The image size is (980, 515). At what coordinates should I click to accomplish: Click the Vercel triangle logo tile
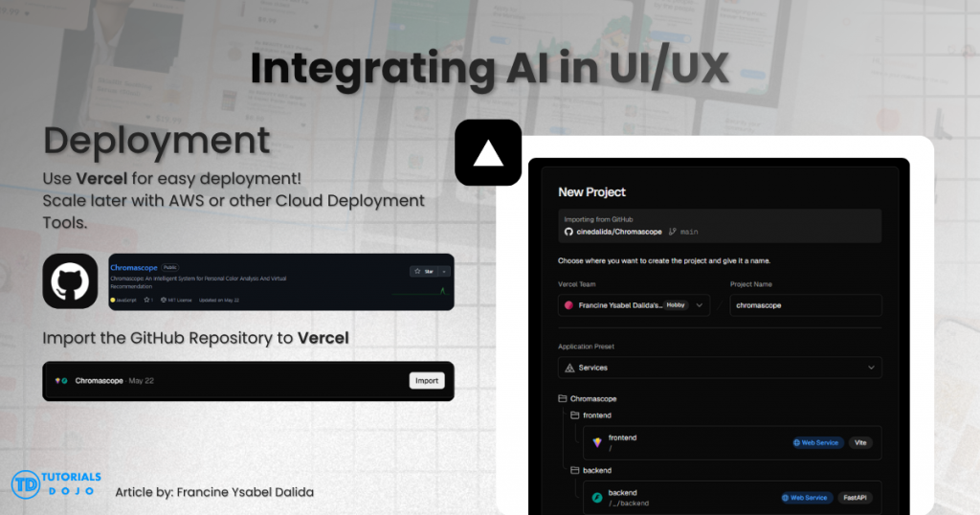tap(488, 152)
